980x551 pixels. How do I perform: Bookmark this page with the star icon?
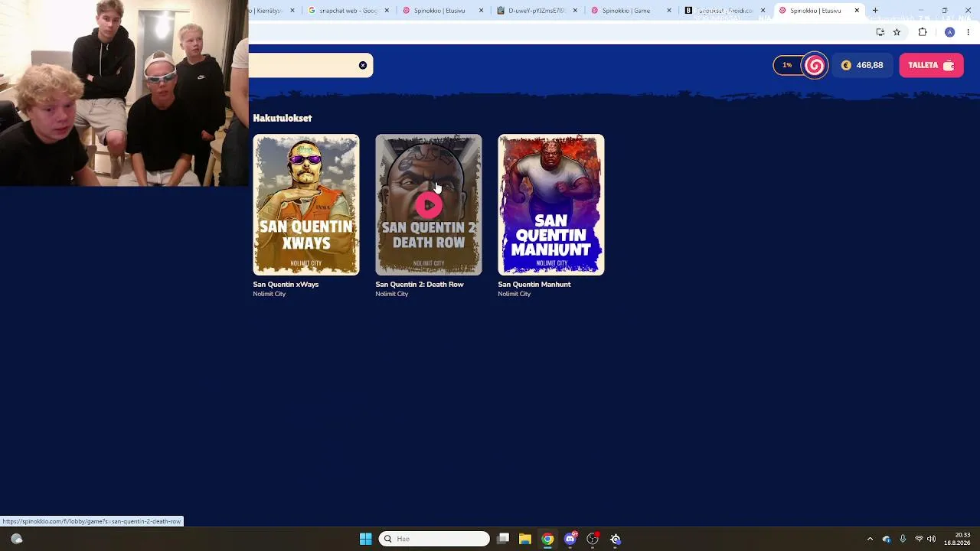point(897,32)
